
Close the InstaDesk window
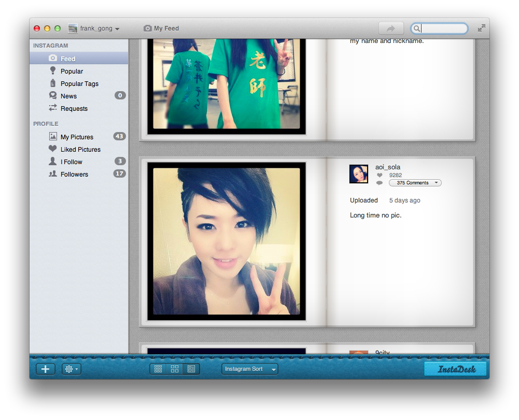click(x=37, y=28)
